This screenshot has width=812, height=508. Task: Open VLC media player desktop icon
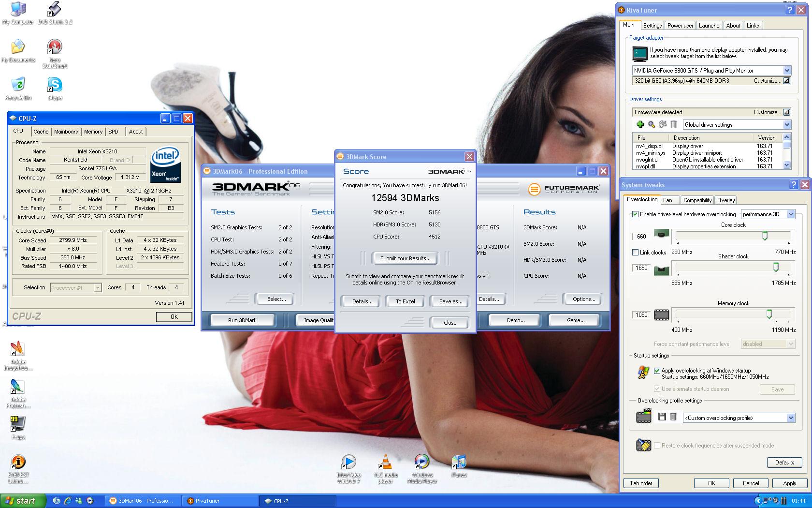click(x=385, y=469)
